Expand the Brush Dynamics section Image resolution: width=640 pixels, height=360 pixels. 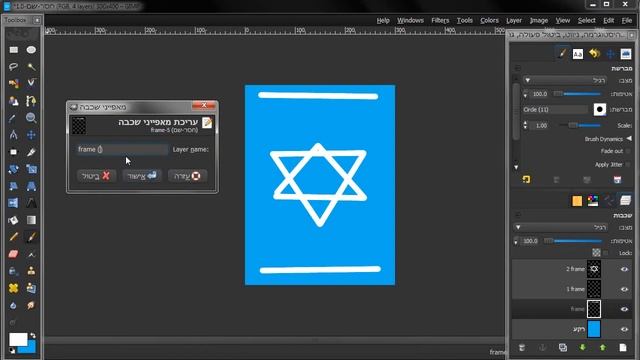click(x=629, y=139)
